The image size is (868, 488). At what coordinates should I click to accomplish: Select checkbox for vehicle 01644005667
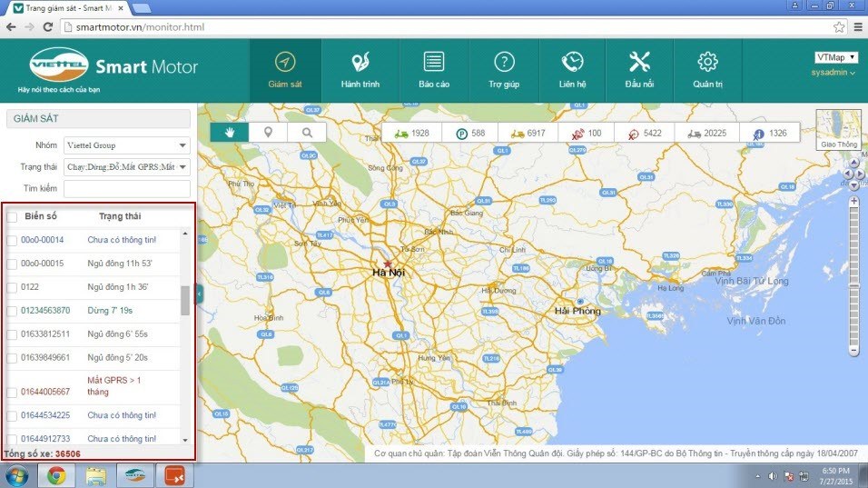[12, 392]
